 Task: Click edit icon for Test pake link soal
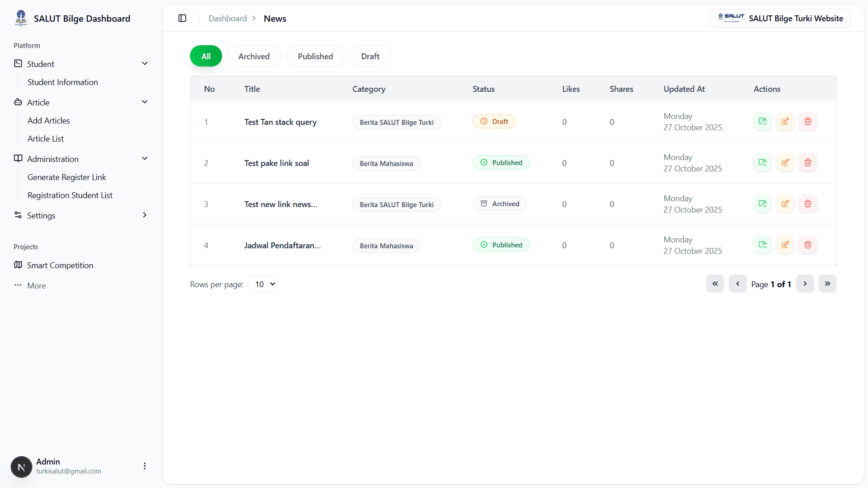pos(785,162)
